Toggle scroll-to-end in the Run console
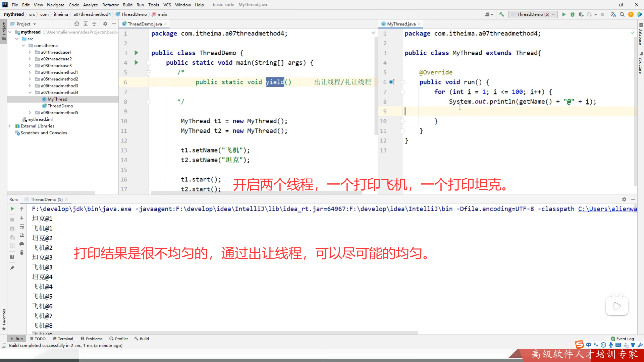This screenshot has height=362, width=644. coord(22,235)
